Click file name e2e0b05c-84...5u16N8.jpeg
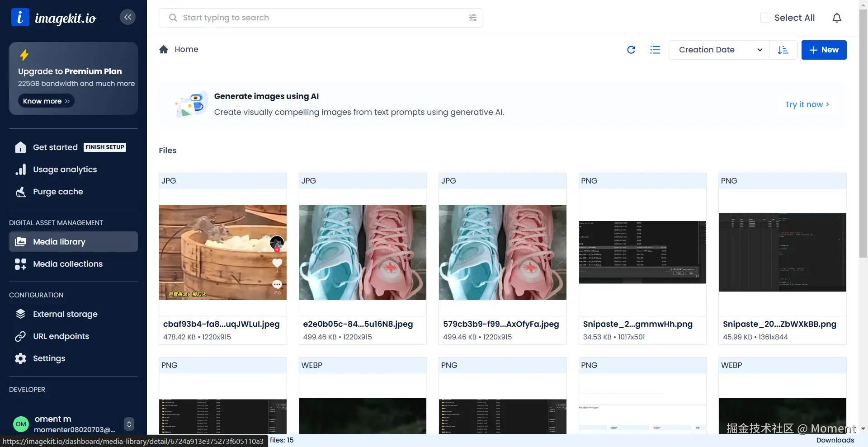The height and width of the screenshot is (447, 868). point(358,324)
